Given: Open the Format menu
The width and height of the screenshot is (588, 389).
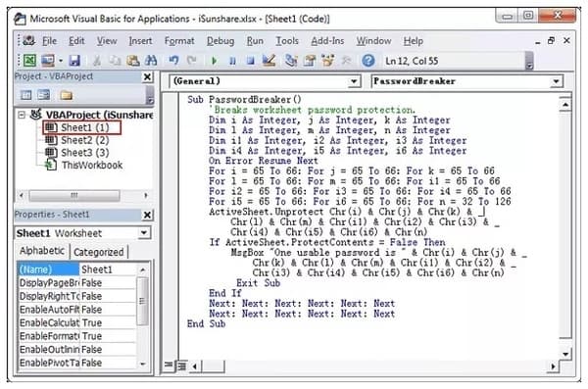Looking at the screenshot, I should pos(179,41).
